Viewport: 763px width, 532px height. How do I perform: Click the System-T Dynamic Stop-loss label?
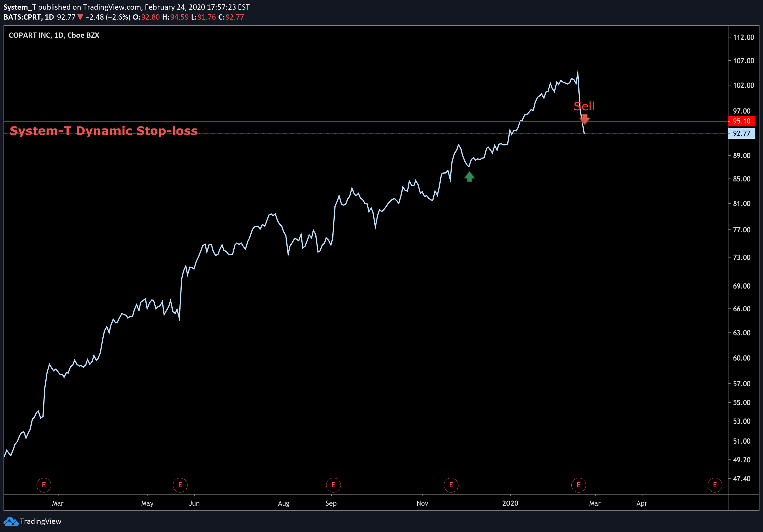pyautogui.click(x=104, y=131)
